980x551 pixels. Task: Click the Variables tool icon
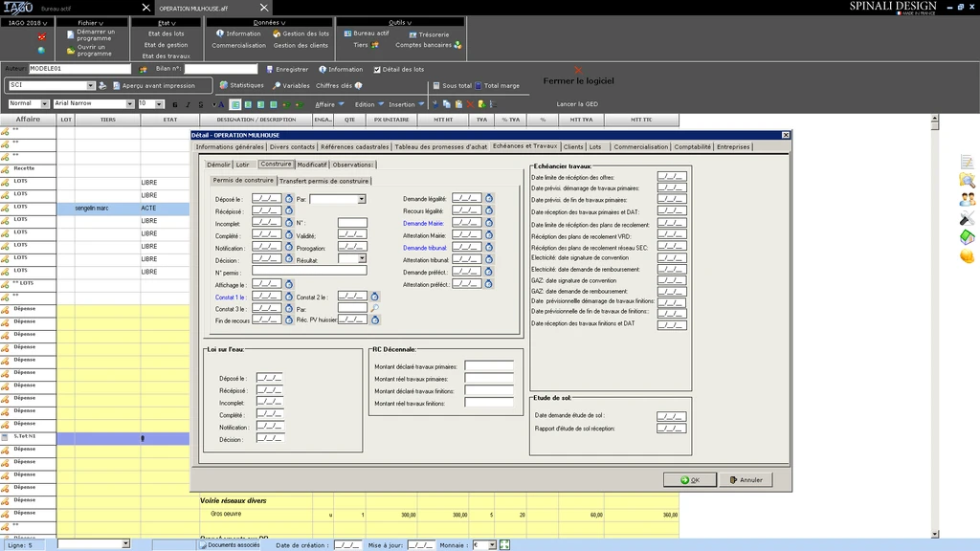(x=277, y=85)
